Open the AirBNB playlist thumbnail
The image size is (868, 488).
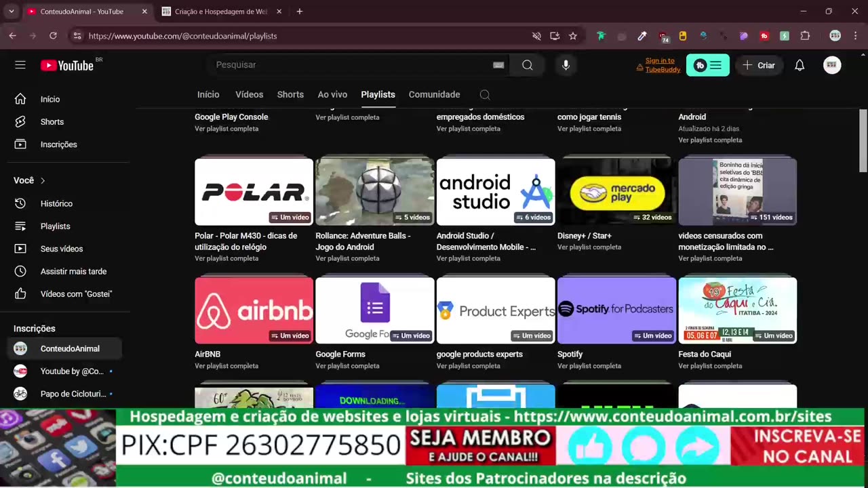click(x=254, y=310)
